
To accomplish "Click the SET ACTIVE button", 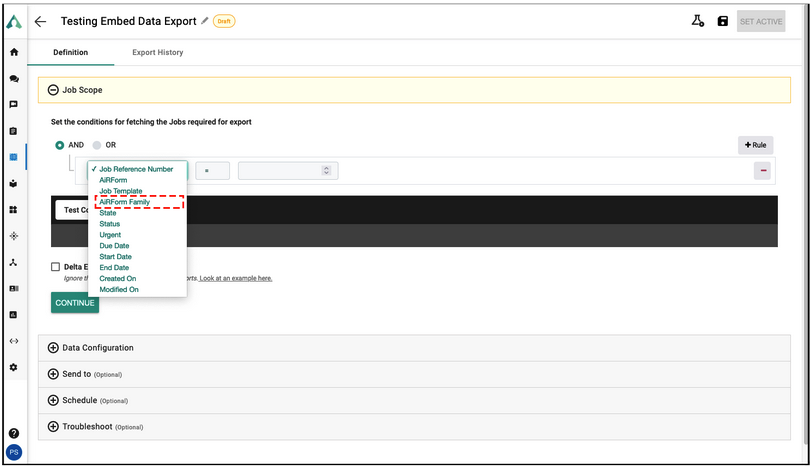I will (x=761, y=21).
